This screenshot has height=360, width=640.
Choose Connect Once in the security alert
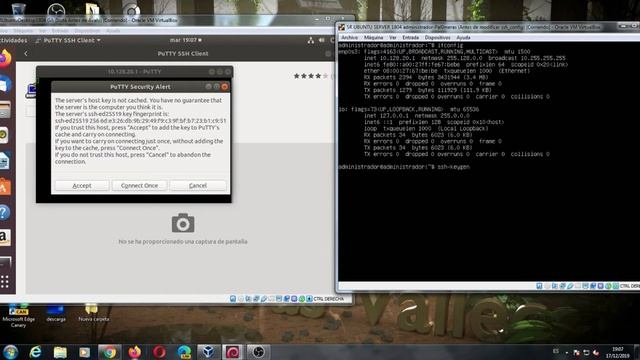(x=139, y=185)
